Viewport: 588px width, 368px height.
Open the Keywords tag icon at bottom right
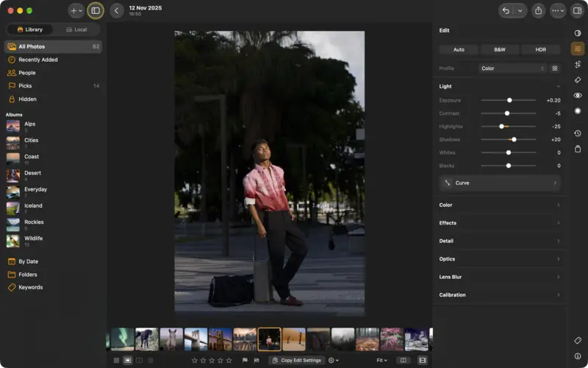578,341
